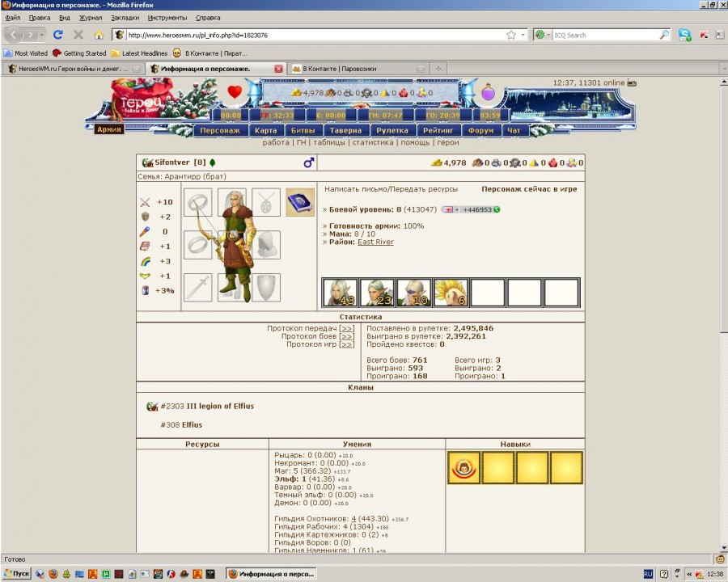
Task: Switch to the HeroesWM.ru tab
Action: click(x=74, y=69)
